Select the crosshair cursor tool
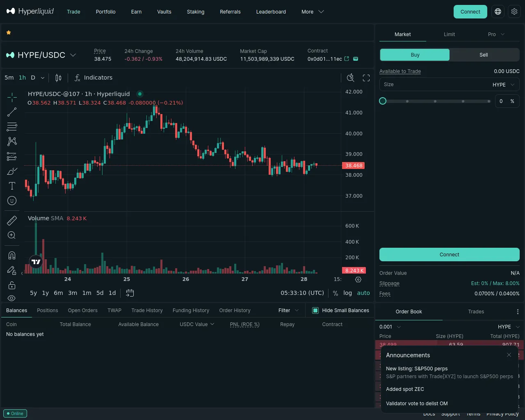 [x=12, y=97]
